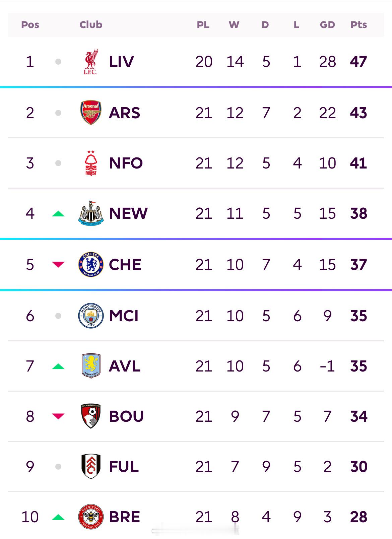Click the red down arrow beside BOU
392x539 pixels.
click(58, 416)
